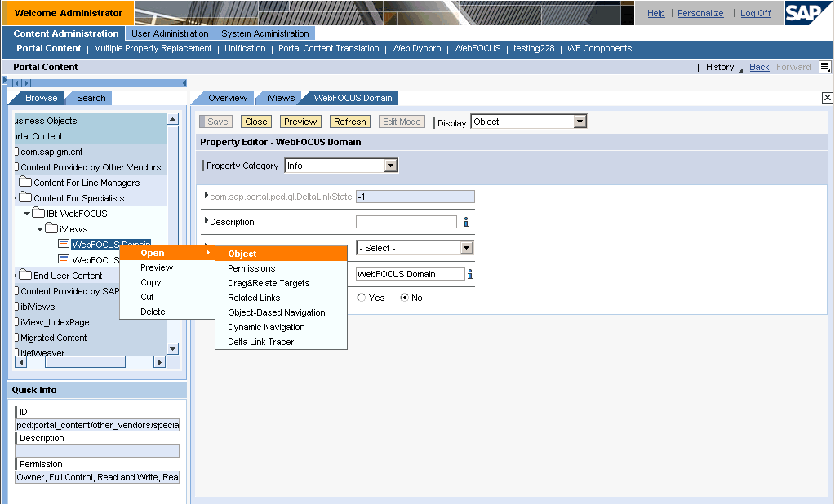Screen dimensions: 835x504
Task: Select the Yes radio button
Action: 362,298
